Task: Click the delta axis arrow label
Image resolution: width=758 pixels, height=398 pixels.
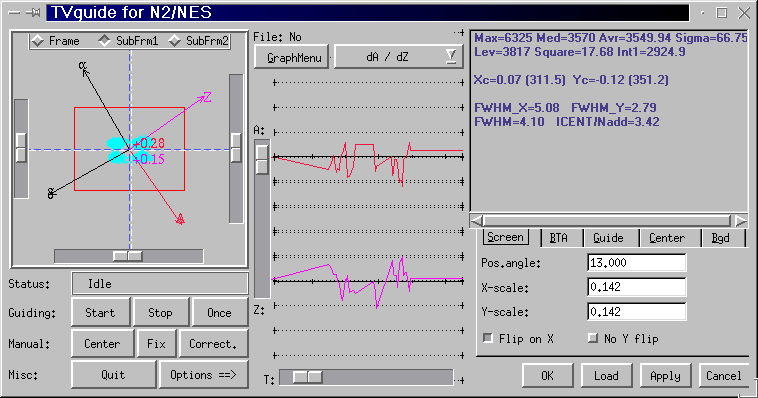Action: pyautogui.click(x=51, y=194)
